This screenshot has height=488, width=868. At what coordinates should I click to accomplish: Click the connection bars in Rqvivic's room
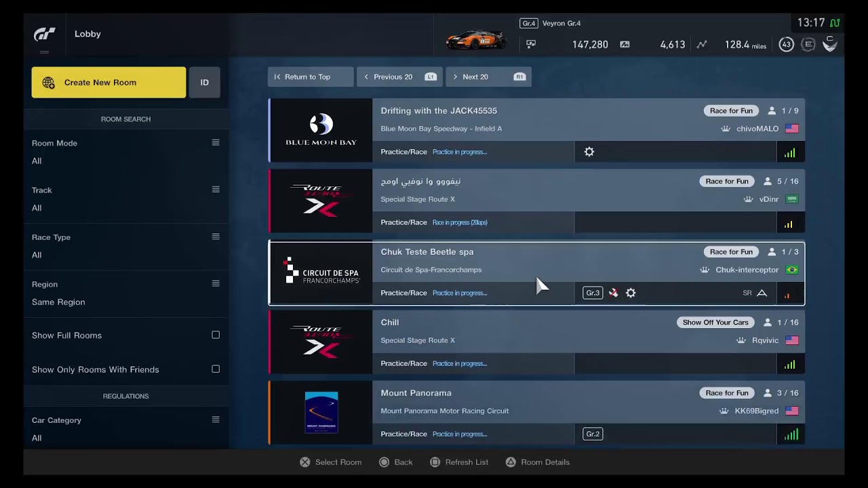(790, 365)
